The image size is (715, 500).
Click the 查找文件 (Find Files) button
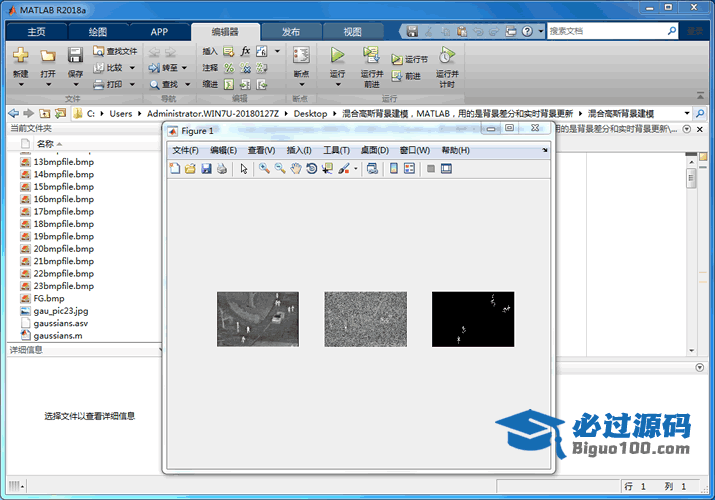point(115,51)
